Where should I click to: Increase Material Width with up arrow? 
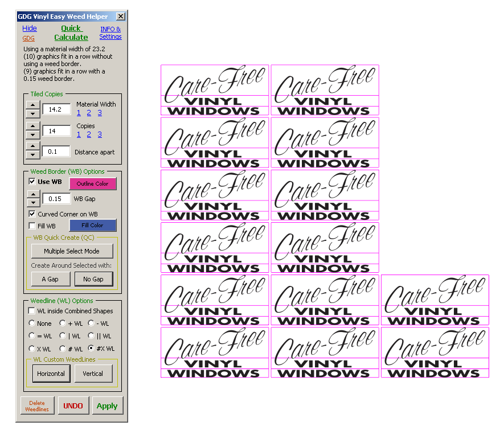pyautogui.click(x=33, y=105)
